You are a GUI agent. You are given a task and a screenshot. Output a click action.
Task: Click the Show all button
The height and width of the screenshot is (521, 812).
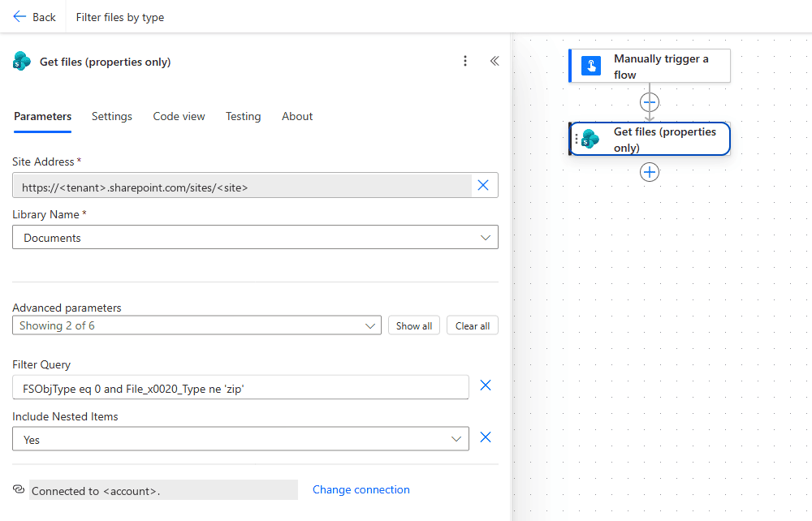tap(414, 325)
